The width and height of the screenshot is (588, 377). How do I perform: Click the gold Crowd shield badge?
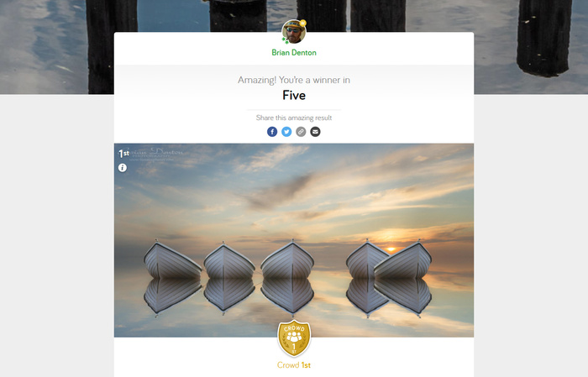coord(294,338)
